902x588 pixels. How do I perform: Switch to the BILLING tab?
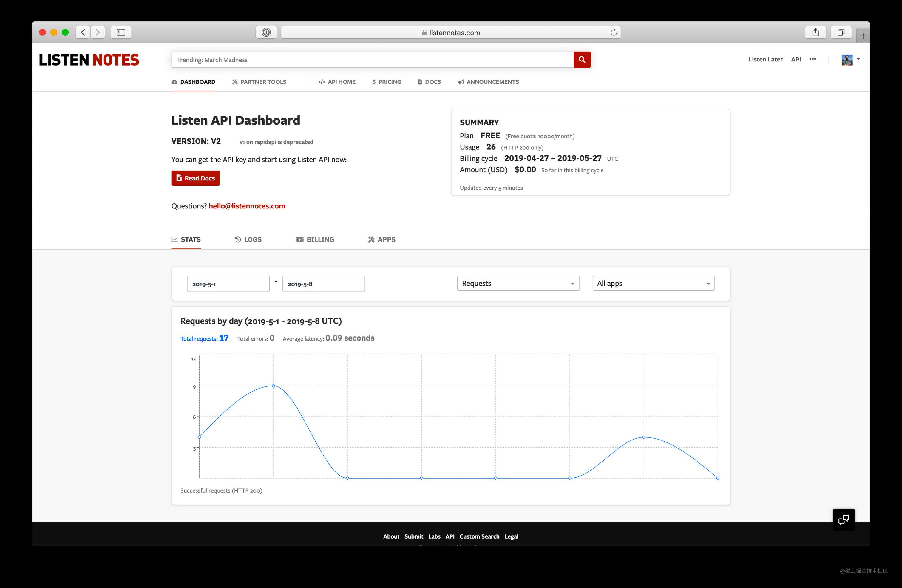pos(315,239)
